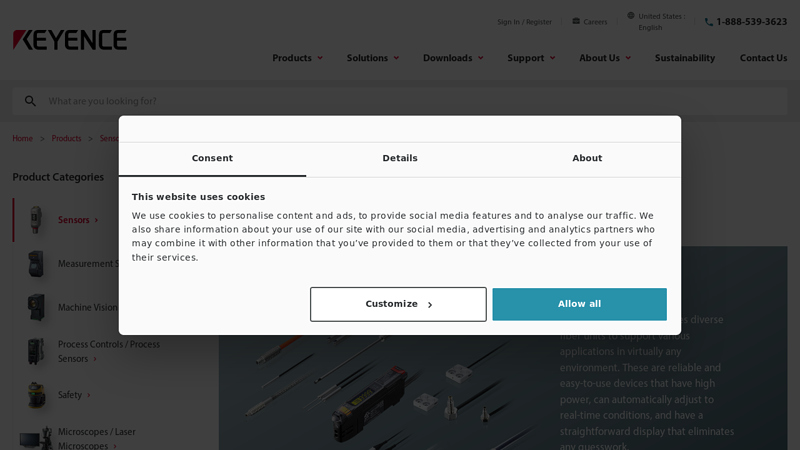Image resolution: width=800 pixels, height=450 pixels.
Task: Click the arrow after Process Sensors
Action: tap(95, 359)
